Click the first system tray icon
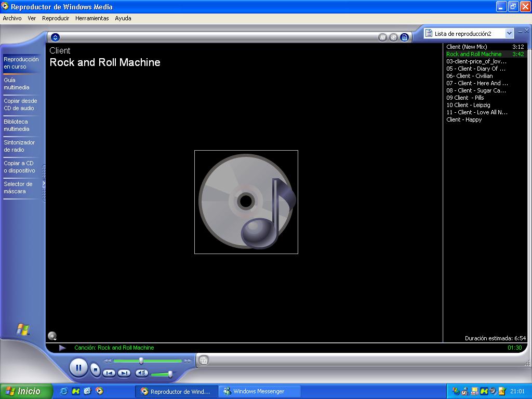Screen dimensions: 532x399 click(x=456, y=392)
